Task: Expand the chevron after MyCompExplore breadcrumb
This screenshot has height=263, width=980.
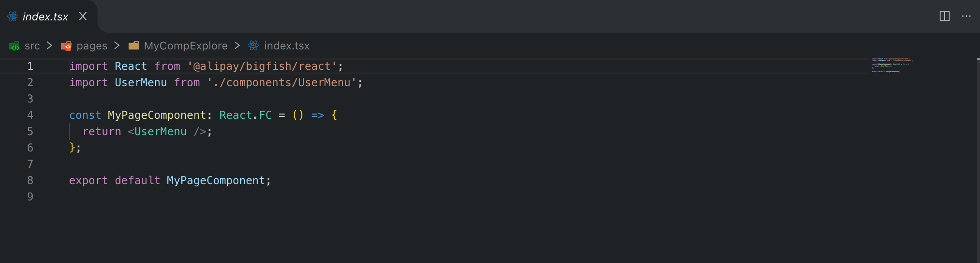Action: click(x=237, y=45)
